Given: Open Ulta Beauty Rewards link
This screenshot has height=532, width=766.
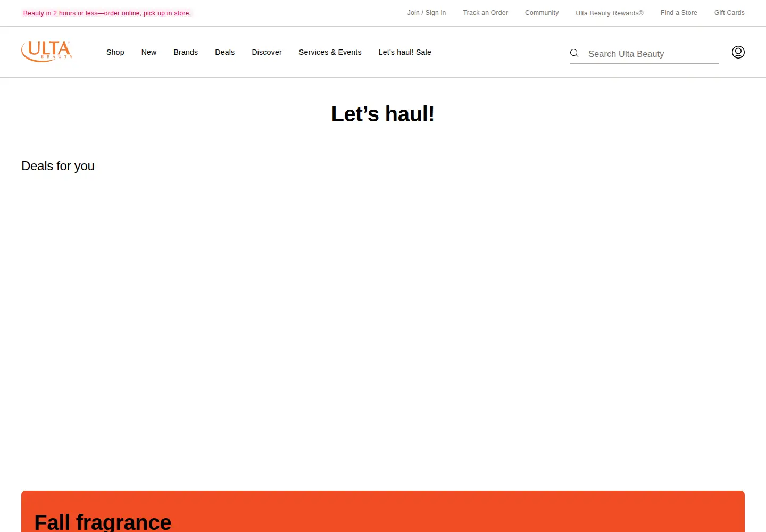Looking at the screenshot, I should pos(610,13).
